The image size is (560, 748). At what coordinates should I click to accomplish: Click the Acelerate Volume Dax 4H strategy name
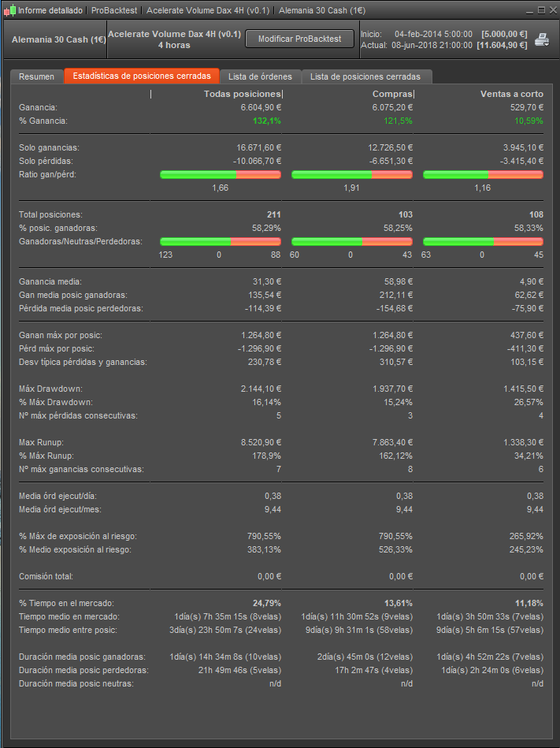point(174,34)
